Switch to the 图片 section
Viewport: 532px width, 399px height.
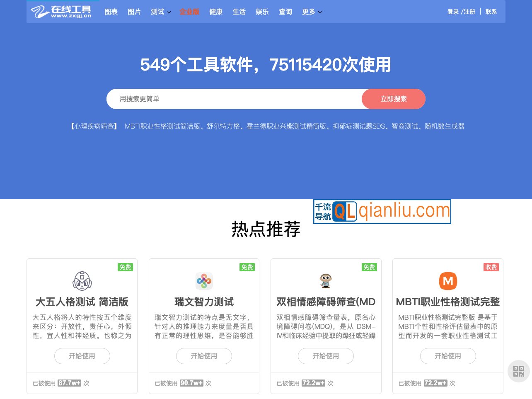[x=134, y=12]
